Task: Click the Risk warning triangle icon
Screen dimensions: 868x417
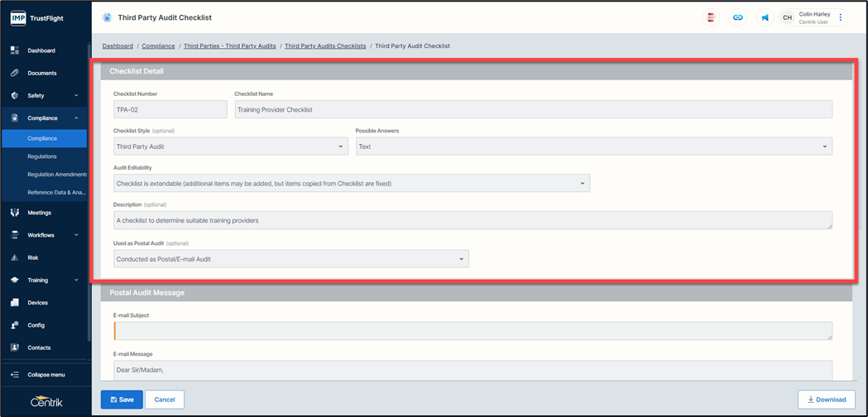Action: tap(15, 257)
